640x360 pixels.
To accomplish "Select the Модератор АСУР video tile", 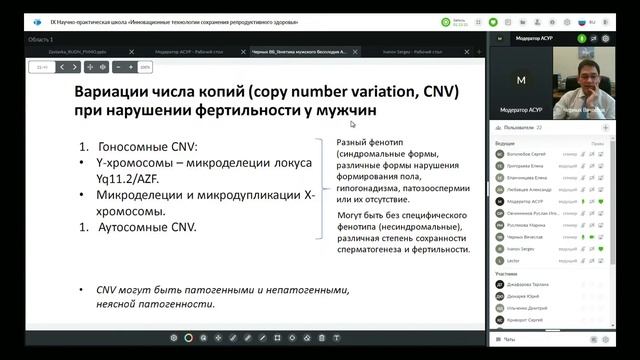I will coord(521,83).
